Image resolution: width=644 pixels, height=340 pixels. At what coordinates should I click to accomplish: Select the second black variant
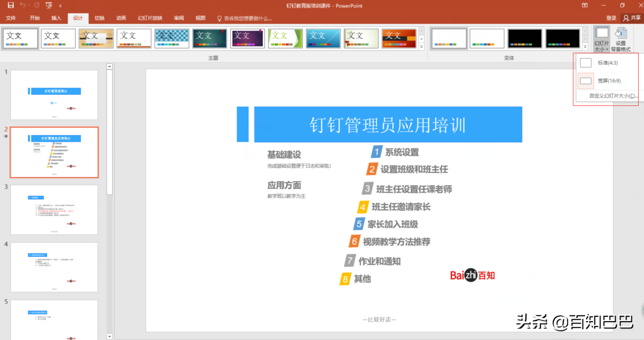[x=562, y=38]
